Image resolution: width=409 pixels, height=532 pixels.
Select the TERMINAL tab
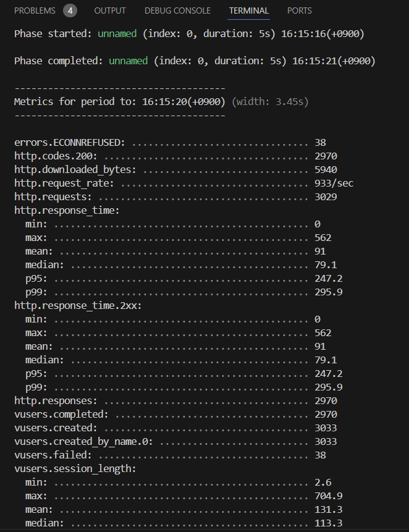[x=248, y=11]
